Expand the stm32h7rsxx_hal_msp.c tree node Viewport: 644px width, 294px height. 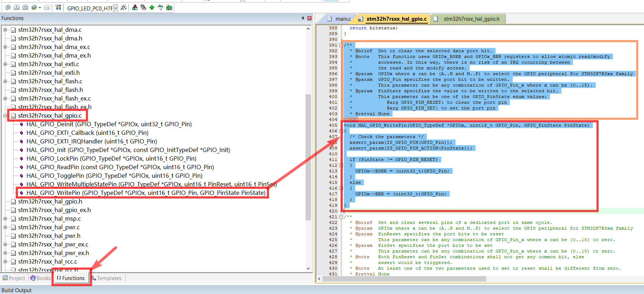pos(5,219)
